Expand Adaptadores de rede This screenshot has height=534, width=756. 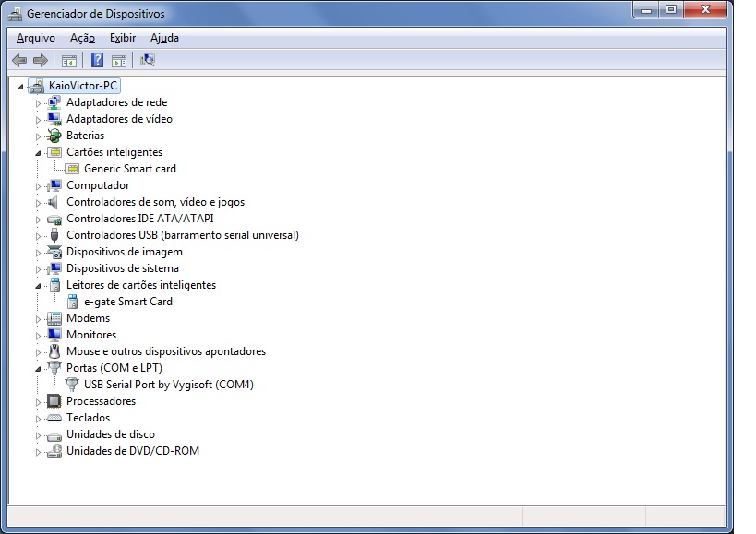click(38, 103)
